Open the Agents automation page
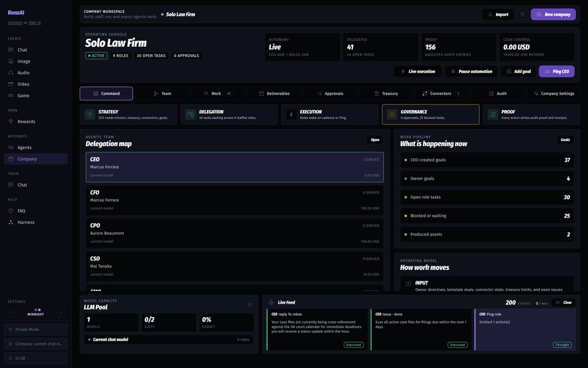The height and width of the screenshot is (368, 588). 36,147
